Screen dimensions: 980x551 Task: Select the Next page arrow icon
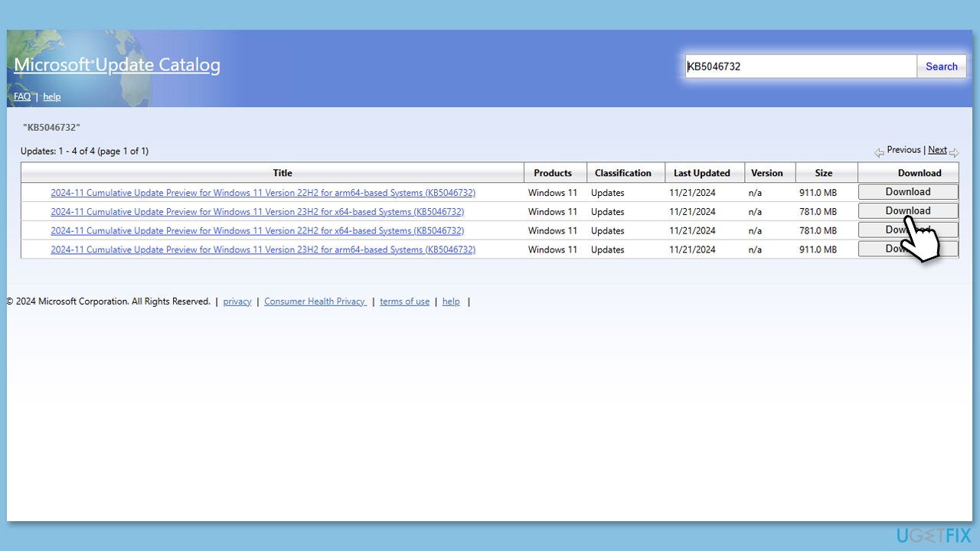click(x=954, y=152)
